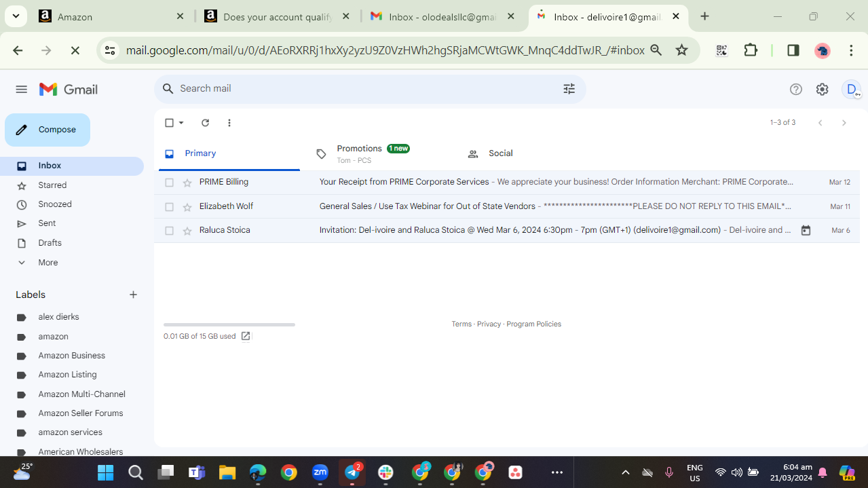Open the Amazon Business label
The height and width of the screenshot is (488, 868).
(x=72, y=356)
